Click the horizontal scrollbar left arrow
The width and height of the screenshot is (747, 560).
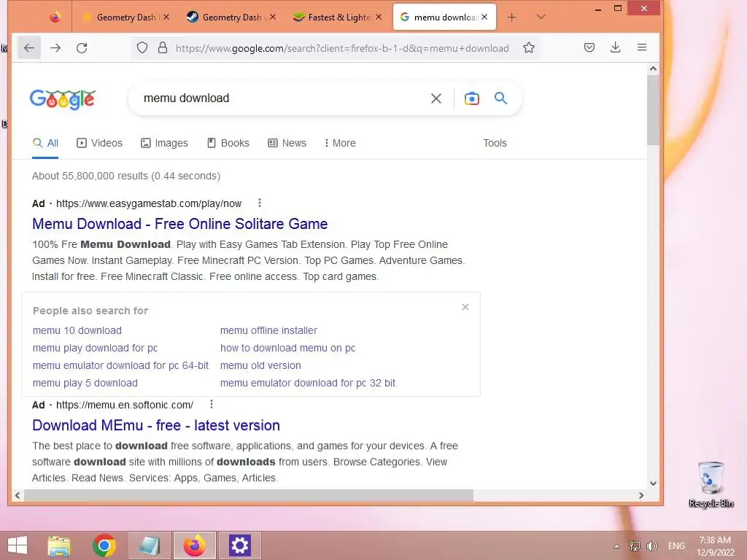18,495
